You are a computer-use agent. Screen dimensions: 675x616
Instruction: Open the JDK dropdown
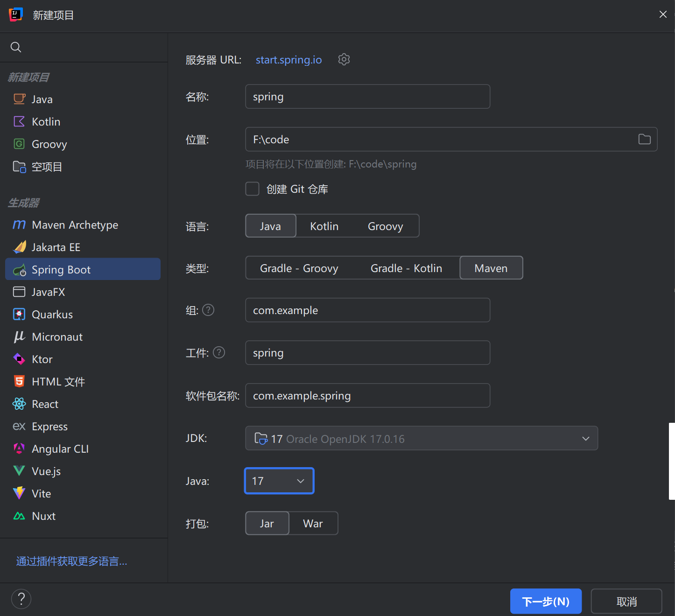(422, 438)
